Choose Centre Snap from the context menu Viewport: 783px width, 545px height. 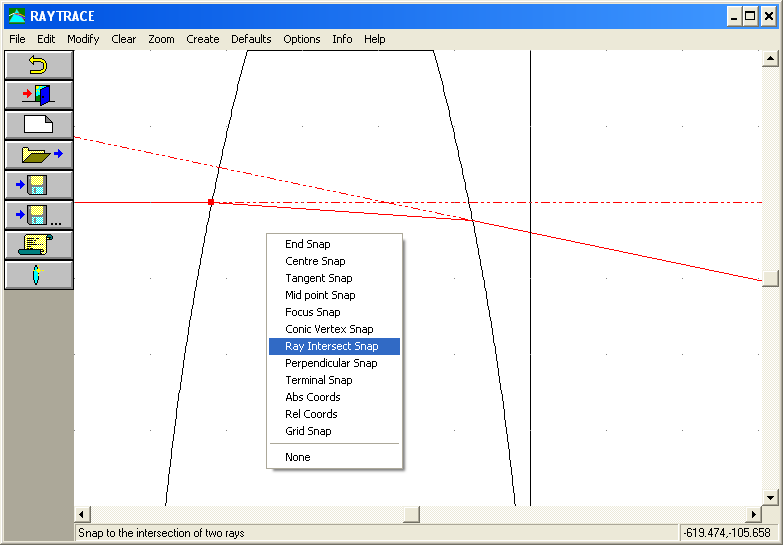[334, 261]
